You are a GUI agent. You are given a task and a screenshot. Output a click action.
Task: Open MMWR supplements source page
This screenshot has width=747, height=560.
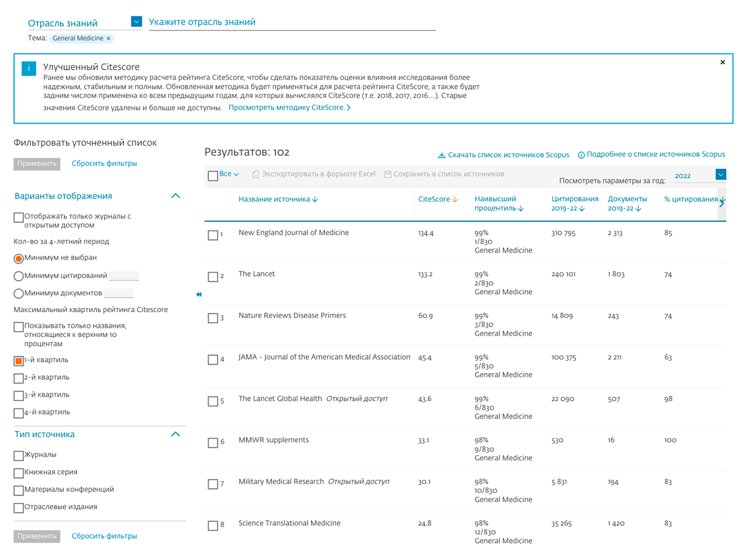coord(274,440)
